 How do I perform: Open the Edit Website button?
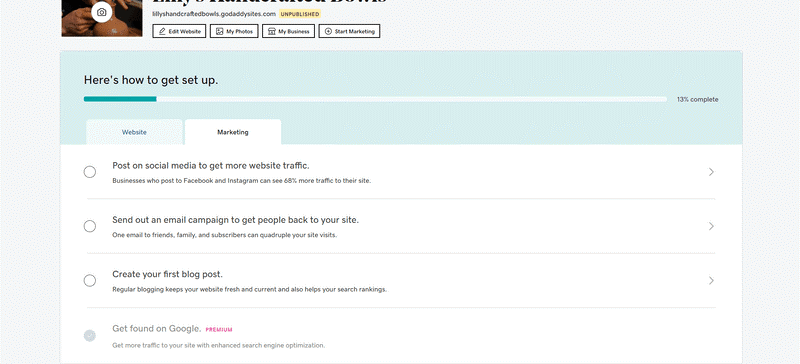tap(179, 31)
